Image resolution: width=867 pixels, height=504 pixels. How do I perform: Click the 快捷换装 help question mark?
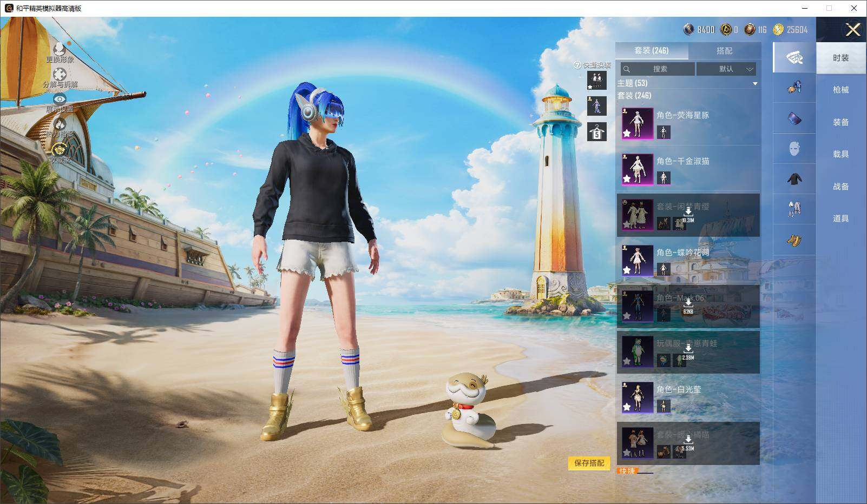click(x=577, y=65)
